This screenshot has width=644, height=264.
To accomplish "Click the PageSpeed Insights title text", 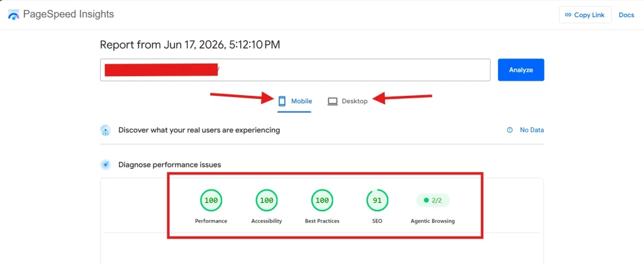I will [69, 14].
